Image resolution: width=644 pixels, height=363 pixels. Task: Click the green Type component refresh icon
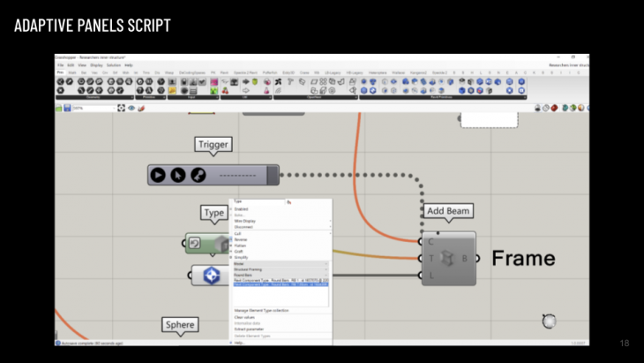coord(195,244)
